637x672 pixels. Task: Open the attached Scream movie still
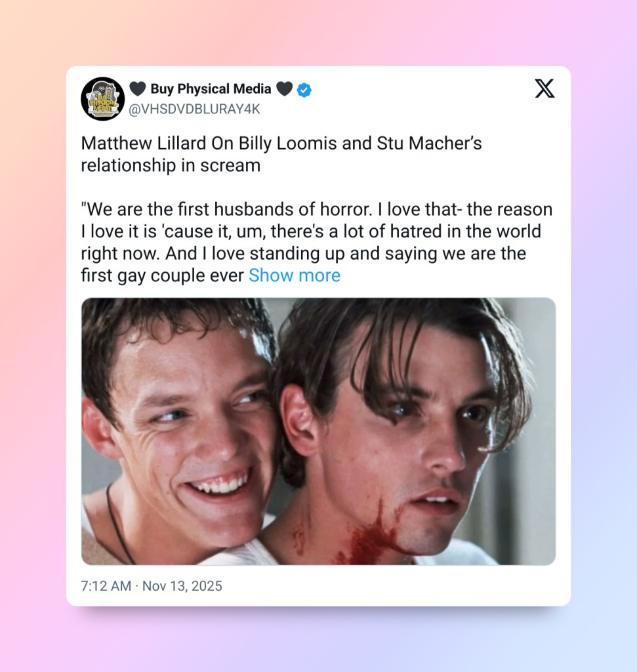[318, 431]
